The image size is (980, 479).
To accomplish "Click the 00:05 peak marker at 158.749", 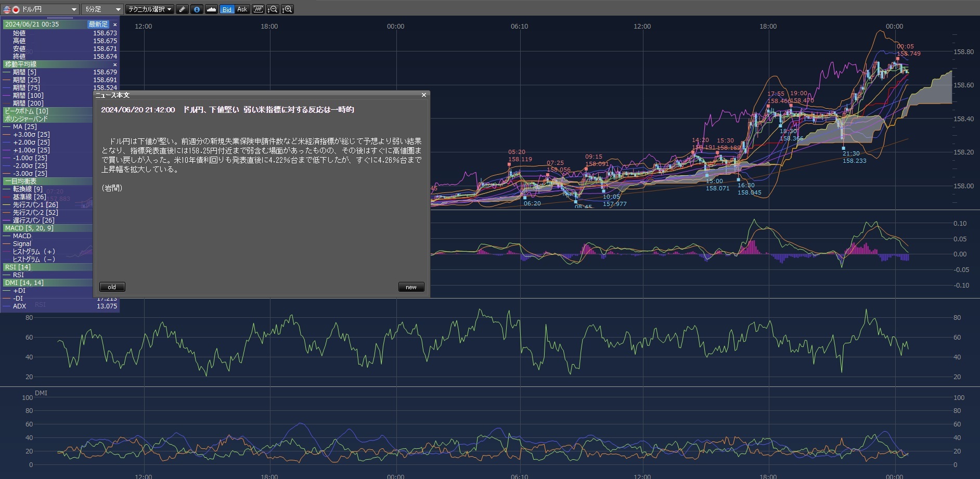I will click(x=897, y=58).
